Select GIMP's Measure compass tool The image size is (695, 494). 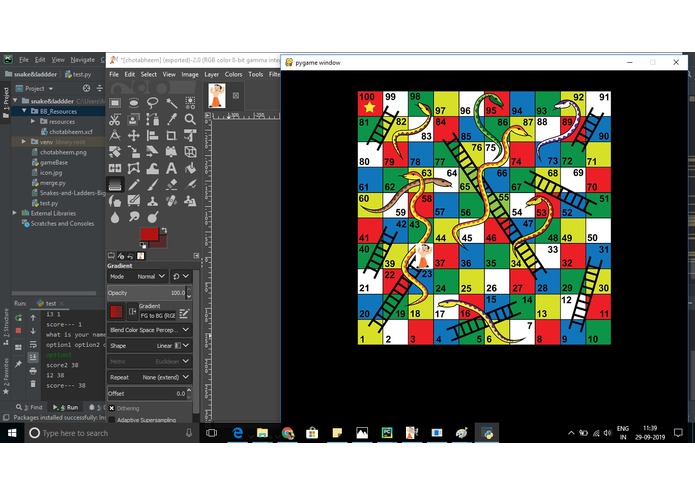(115, 136)
